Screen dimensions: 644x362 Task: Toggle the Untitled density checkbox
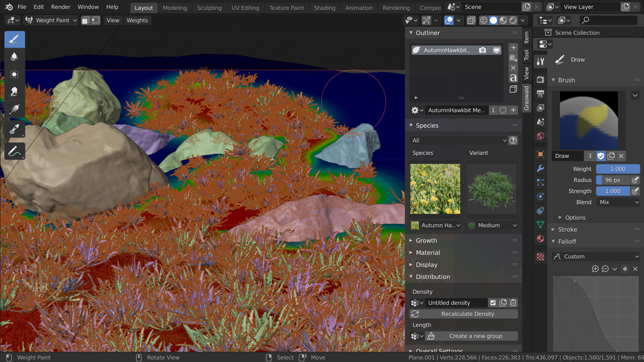(x=493, y=303)
